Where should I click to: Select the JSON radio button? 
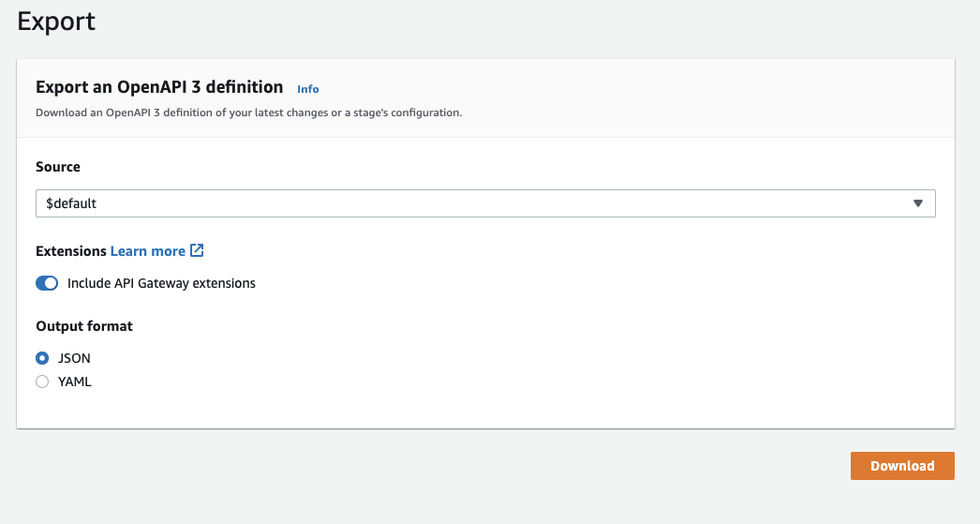coord(42,358)
